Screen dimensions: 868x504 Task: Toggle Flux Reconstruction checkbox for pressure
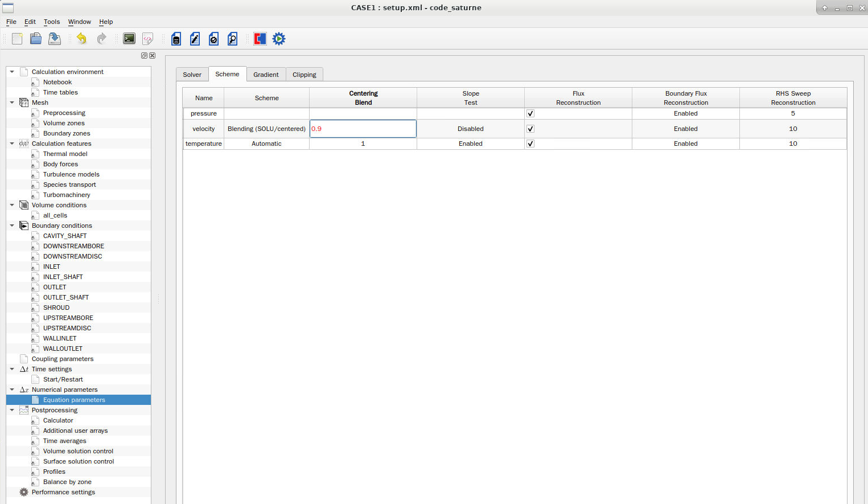click(x=530, y=113)
